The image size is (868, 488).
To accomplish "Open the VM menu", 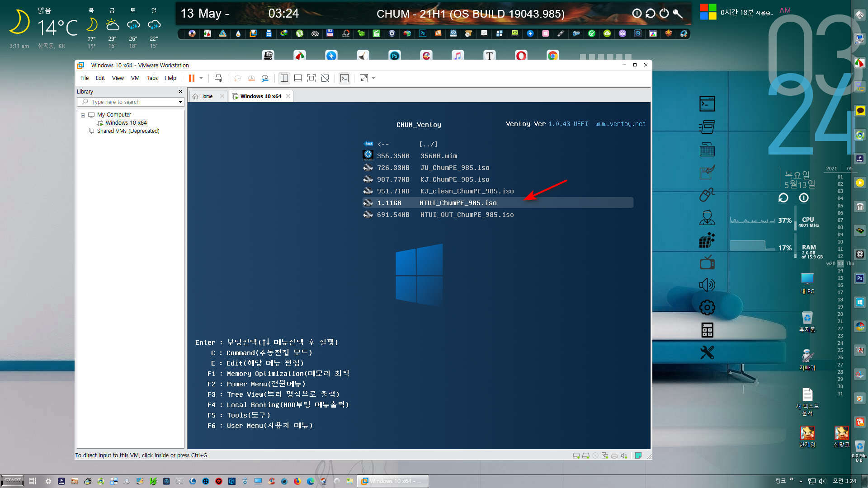I will 135,78.
